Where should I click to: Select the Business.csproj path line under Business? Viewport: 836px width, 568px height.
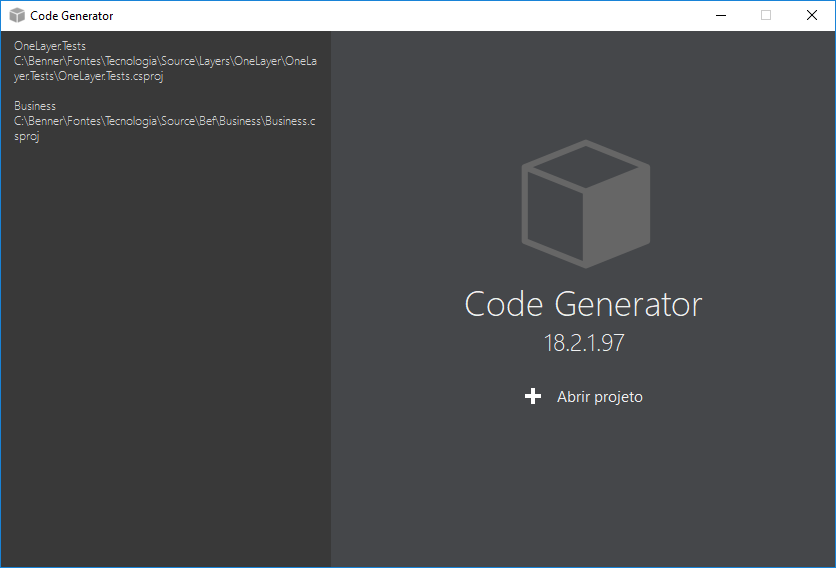(165, 121)
